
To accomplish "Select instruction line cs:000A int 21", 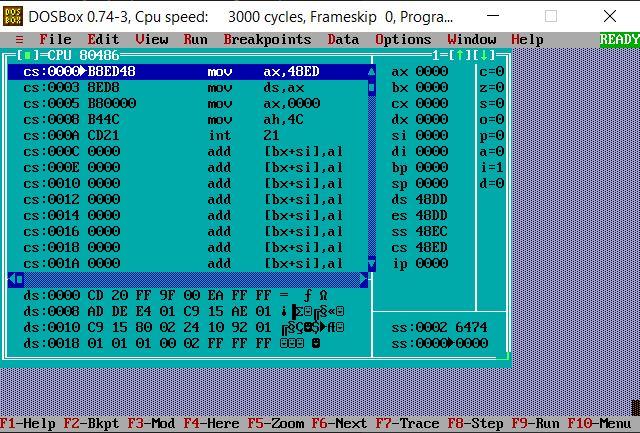I will point(188,135).
